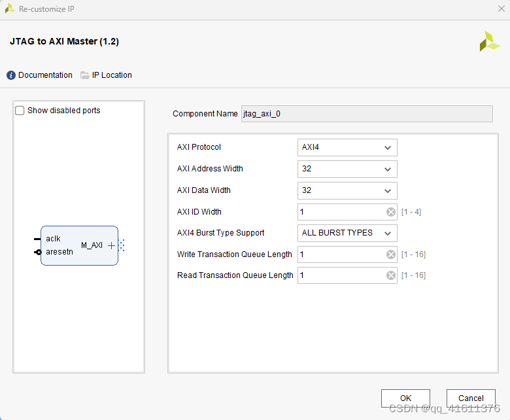This screenshot has height=420, width=510.
Task: Click the AXI Address Width label
Action: pos(210,169)
